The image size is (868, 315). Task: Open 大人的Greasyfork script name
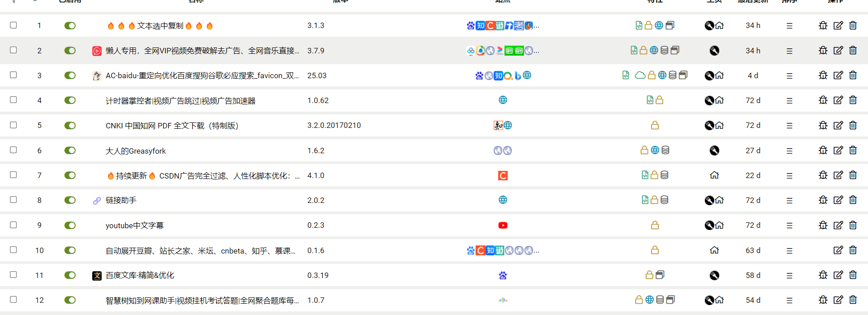click(136, 151)
